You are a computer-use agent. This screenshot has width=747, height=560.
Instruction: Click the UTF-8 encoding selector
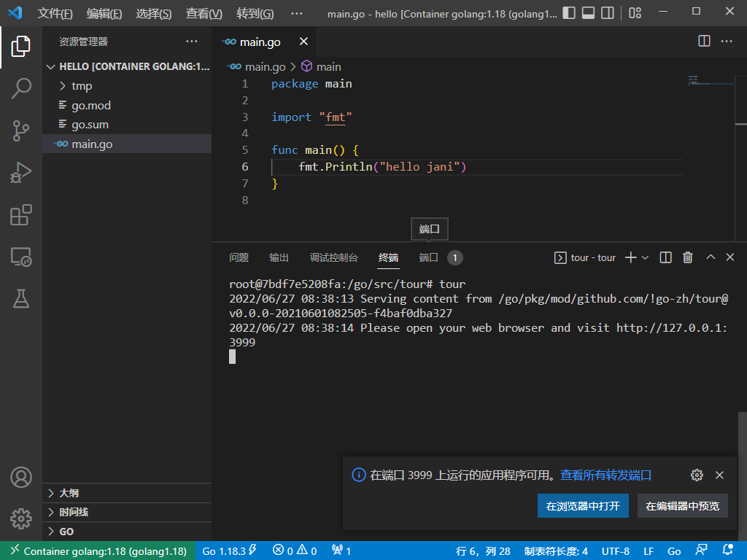click(x=616, y=551)
